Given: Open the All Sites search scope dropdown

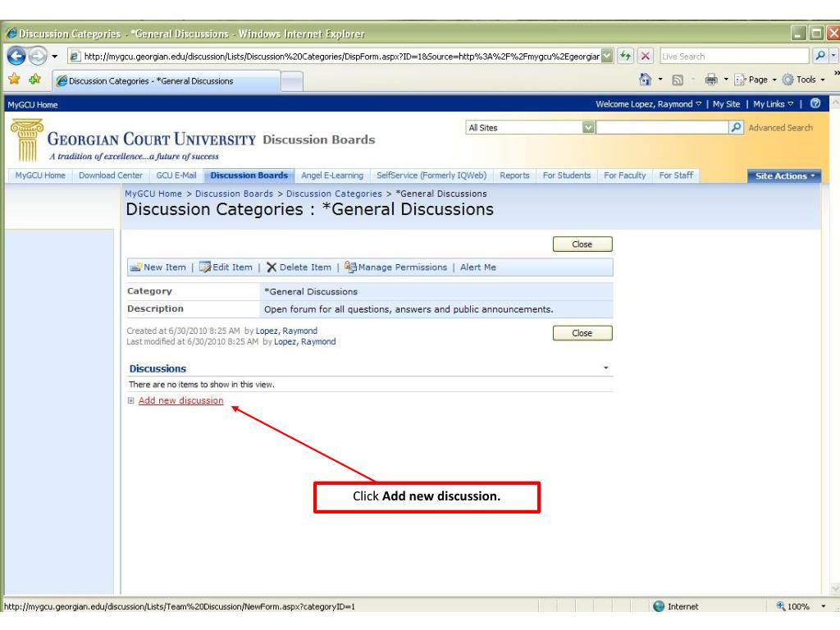Looking at the screenshot, I should [x=588, y=127].
